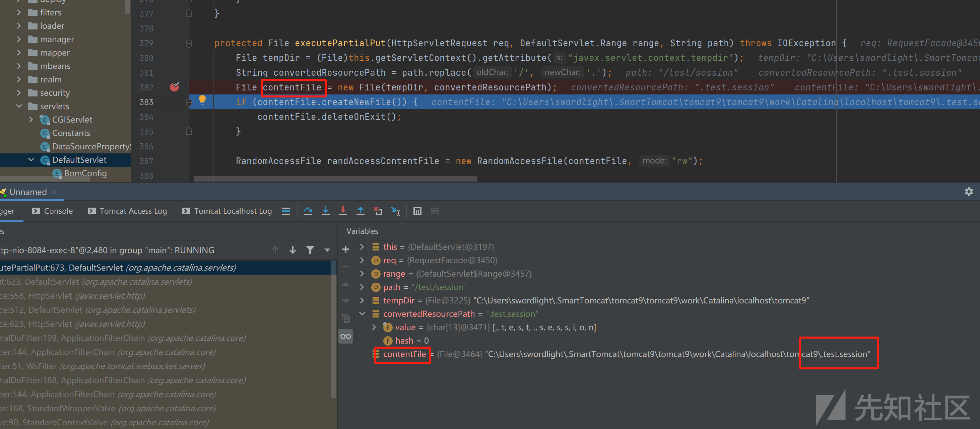Select the WsFilter stack frame row
The image size is (980, 429).
tap(166, 366)
